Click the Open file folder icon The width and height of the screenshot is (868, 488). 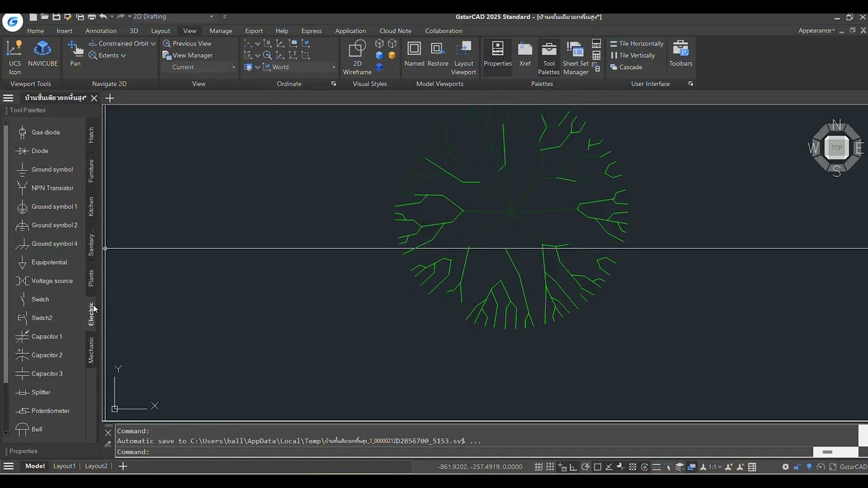44,16
